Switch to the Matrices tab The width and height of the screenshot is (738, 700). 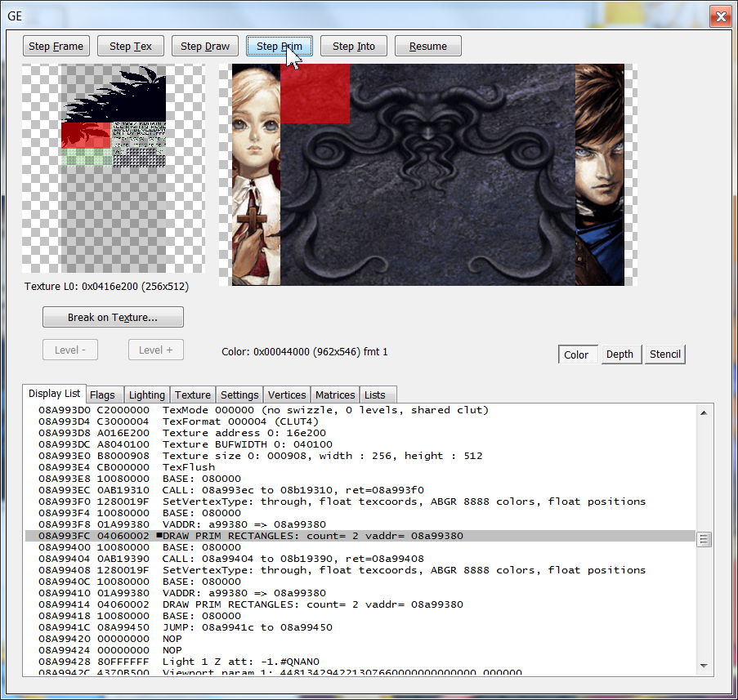click(x=335, y=395)
